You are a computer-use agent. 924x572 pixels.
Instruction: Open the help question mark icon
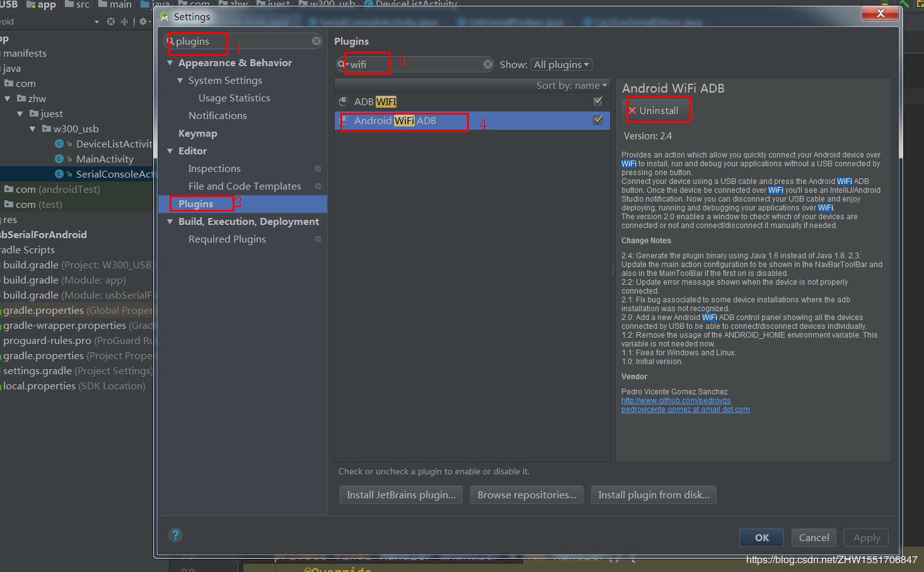175,535
